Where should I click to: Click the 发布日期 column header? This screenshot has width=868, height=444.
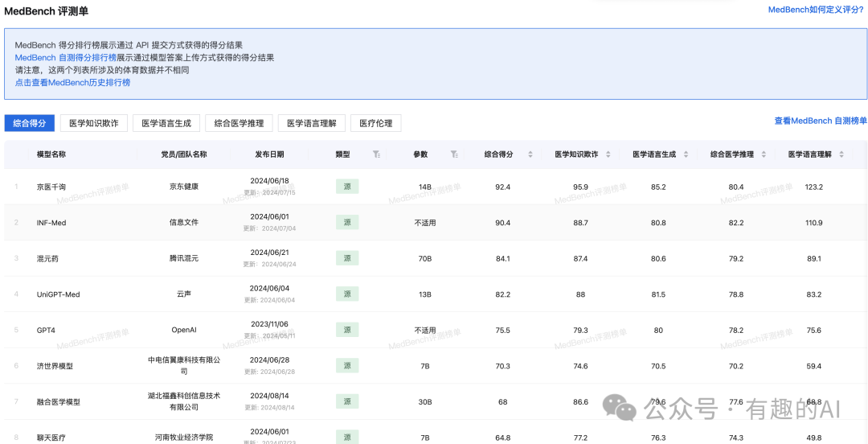[269, 154]
